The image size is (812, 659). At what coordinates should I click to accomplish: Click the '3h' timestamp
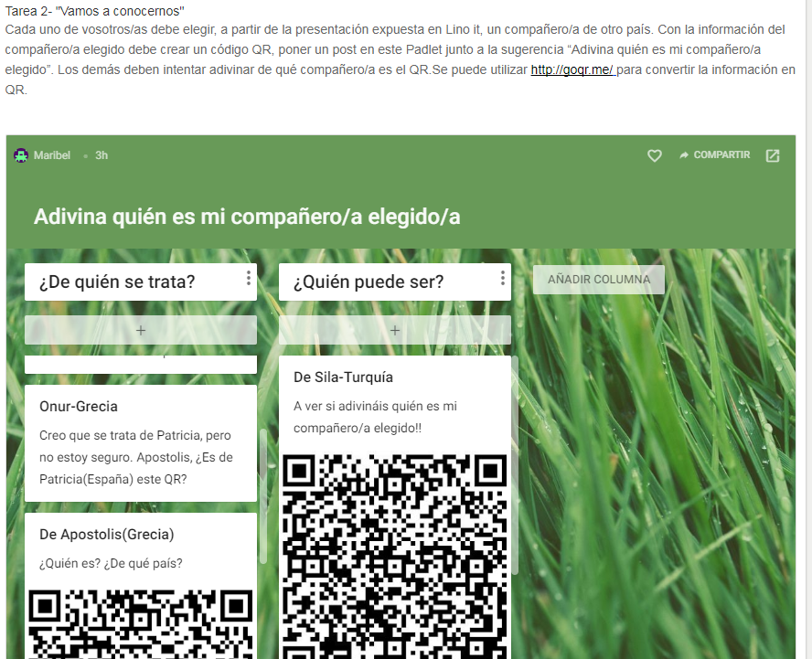[101, 155]
